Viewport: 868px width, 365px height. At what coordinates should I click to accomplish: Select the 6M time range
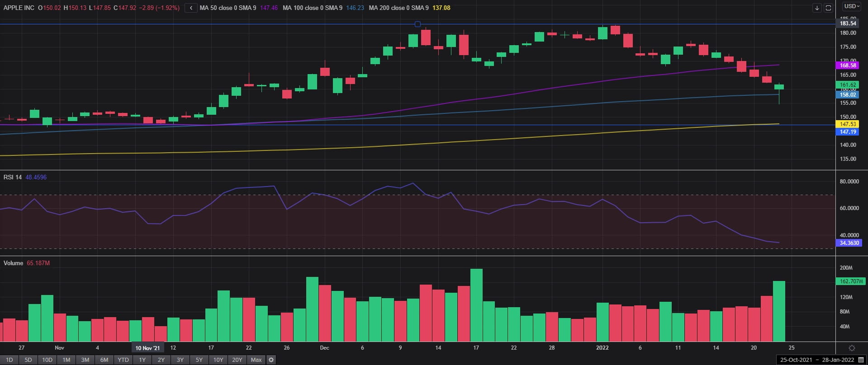tap(104, 360)
